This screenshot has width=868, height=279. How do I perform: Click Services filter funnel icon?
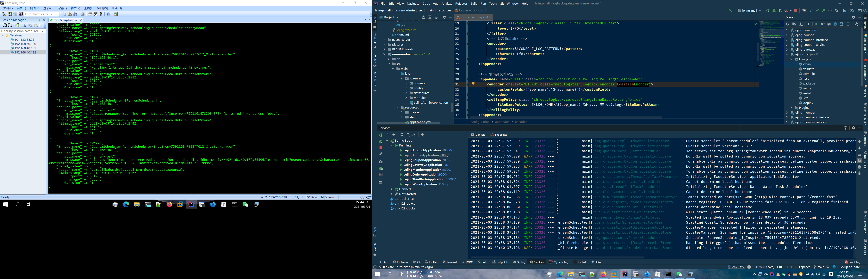[408, 135]
